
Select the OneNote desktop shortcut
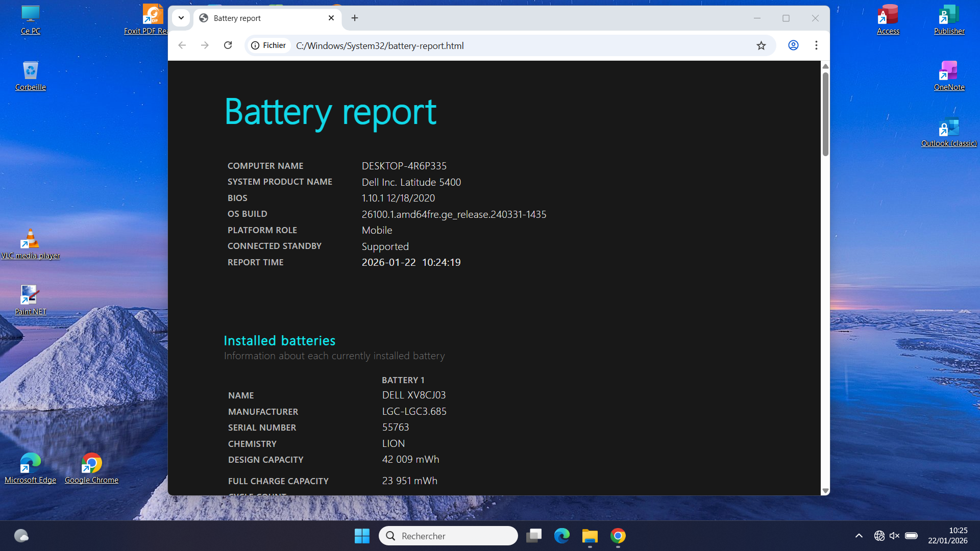tap(949, 77)
